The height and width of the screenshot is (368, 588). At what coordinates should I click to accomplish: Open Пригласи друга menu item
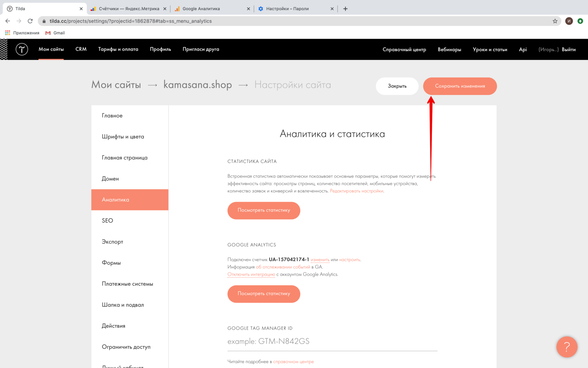click(201, 49)
